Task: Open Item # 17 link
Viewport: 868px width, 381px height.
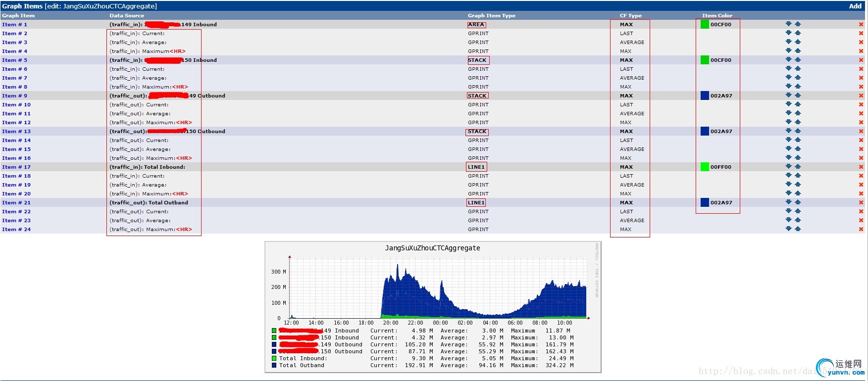Action: (x=16, y=167)
